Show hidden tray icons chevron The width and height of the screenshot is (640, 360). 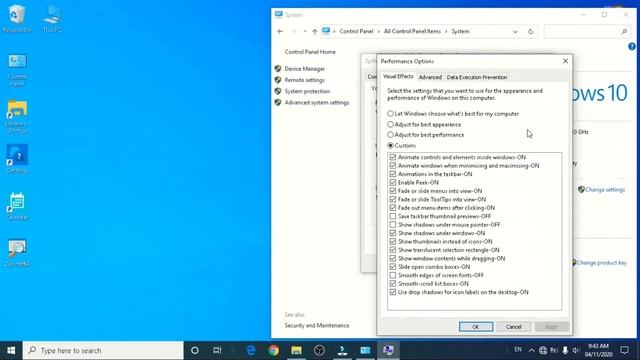pos(531,350)
